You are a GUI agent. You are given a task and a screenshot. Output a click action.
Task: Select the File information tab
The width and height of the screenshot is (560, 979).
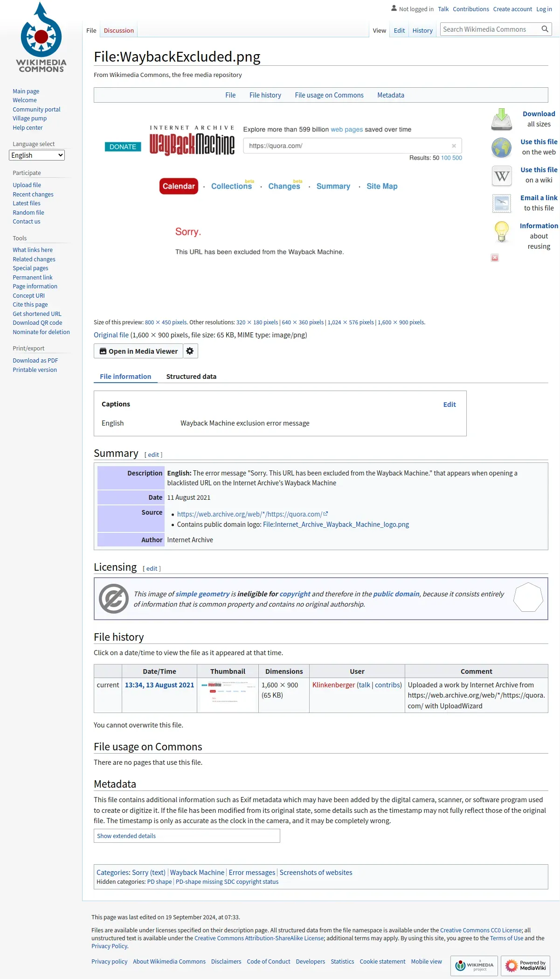125,377
